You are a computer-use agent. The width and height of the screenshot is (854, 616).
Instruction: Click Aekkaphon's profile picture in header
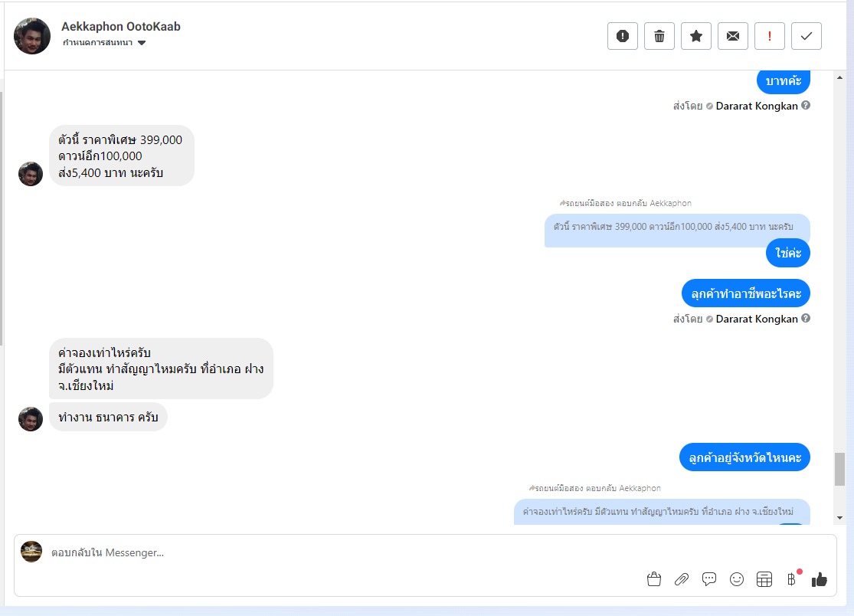pos(32,36)
